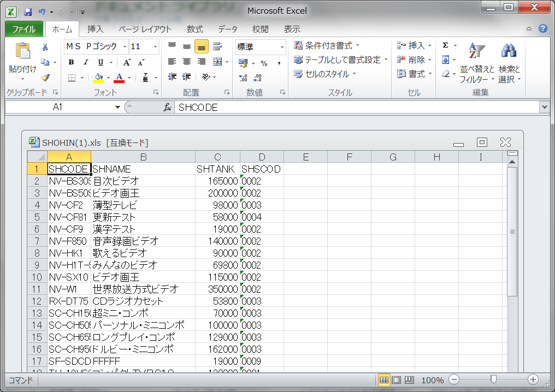555x392 pixels.
Task: Click the Copy icon in clipboard group
Action: pyautogui.click(x=45, y=62)
